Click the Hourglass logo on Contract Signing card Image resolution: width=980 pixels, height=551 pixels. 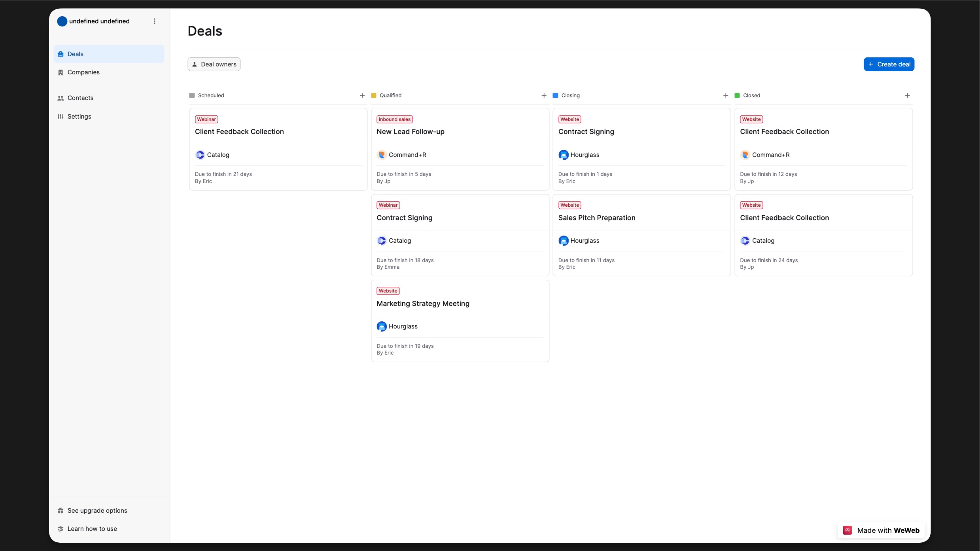click(563, 155)
